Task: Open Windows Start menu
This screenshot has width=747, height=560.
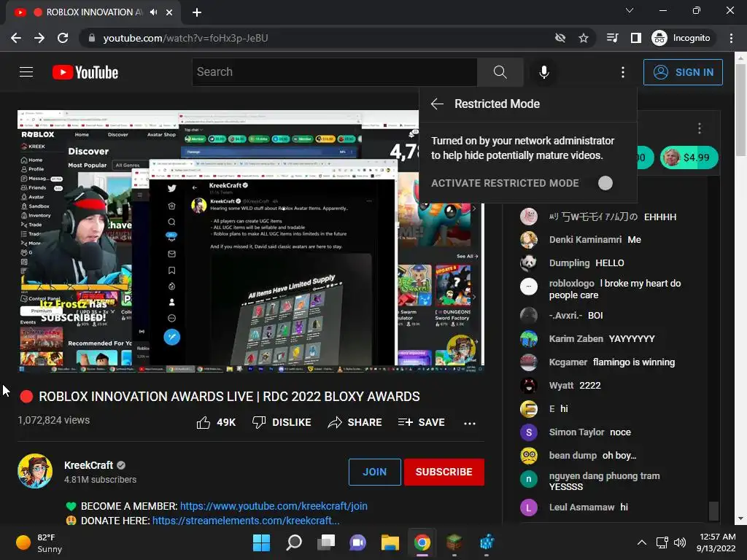Action: 261,542
